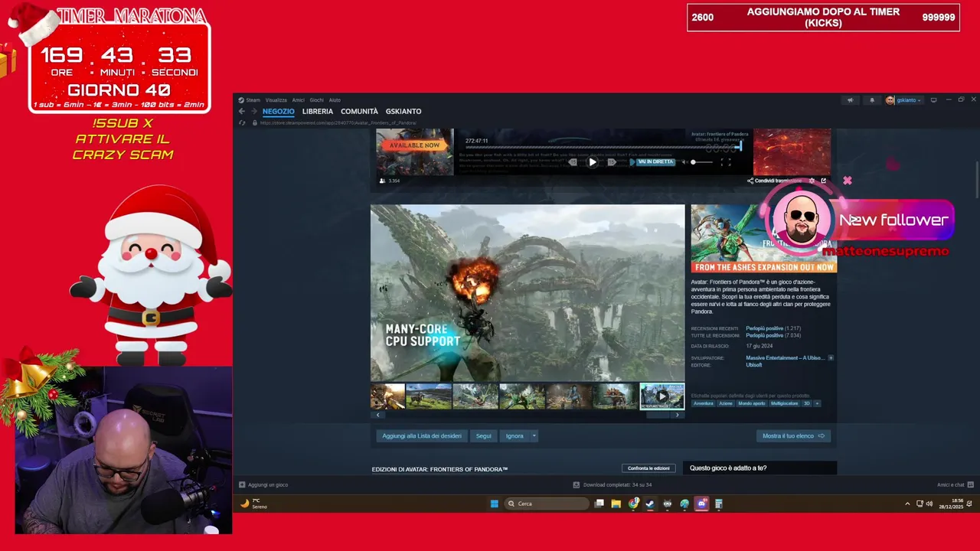The height and width of the screenshot is (551, 980).
Task: Switch to the COMUNITÀ tab
Action: [x=359, y=112]
